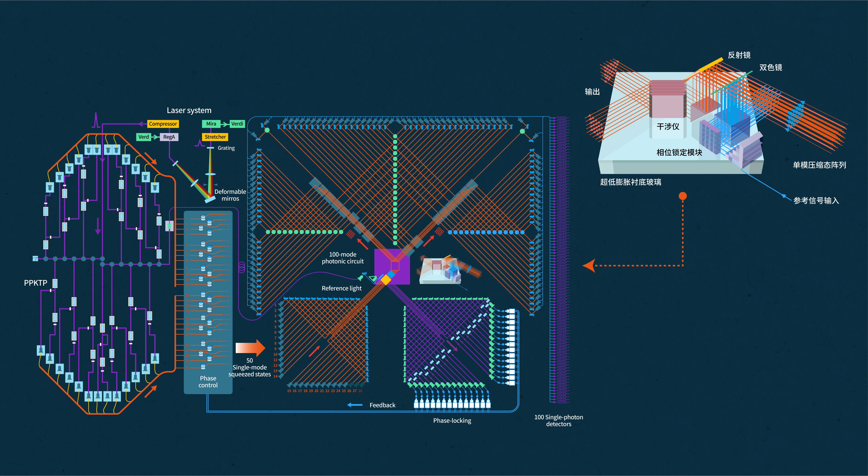The width and height of the screenshot is (868, 476).
Task: Click the green Verdi box
Action: [x=237, y=124]
